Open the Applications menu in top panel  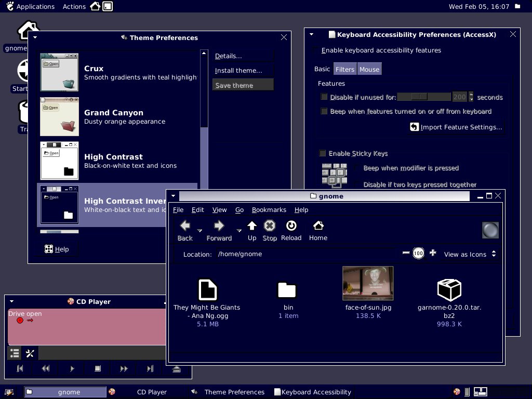[x=31, y=6]
